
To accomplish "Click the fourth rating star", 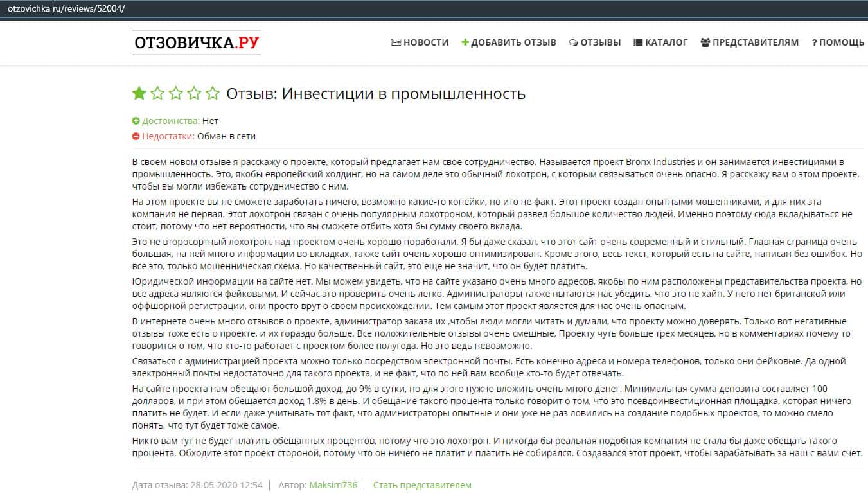I will [x=194, y=94].
